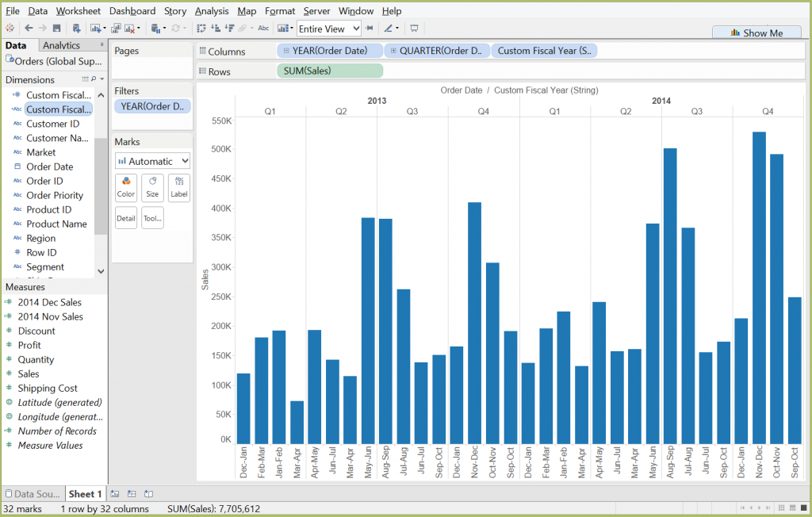Open the show/hide cards icon
Image resolution: width=812 pixels, height=517 pixels.
[283, 29]
